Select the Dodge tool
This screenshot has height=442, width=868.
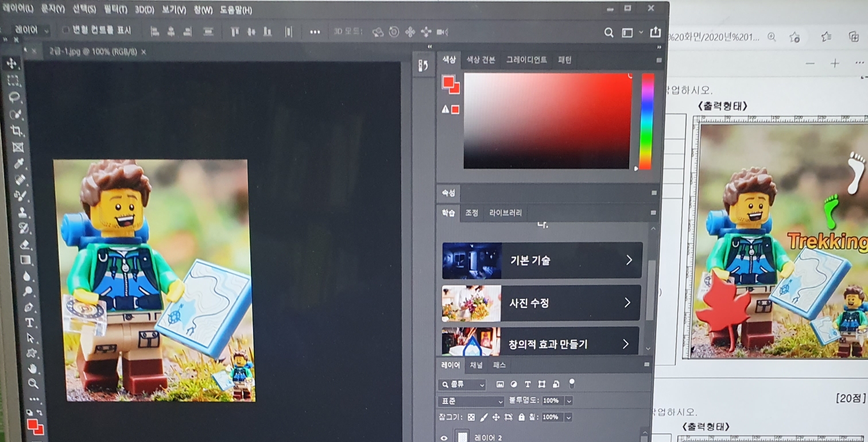28,292
